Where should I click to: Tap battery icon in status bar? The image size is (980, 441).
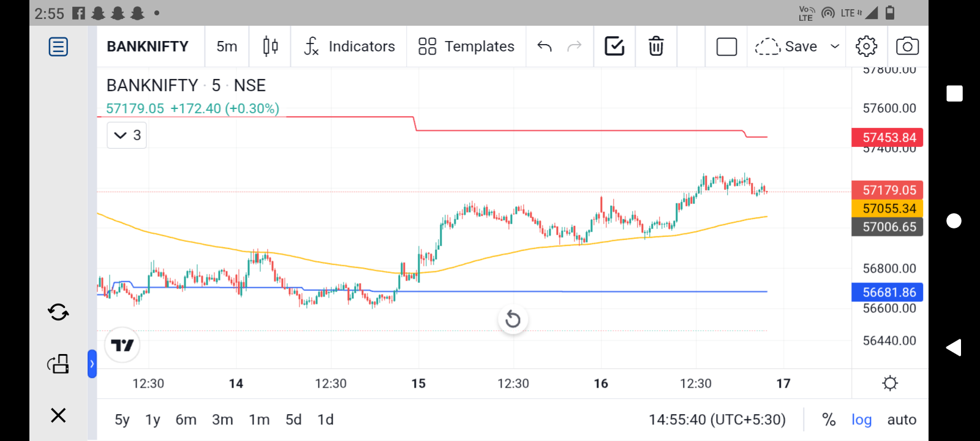click(890, 13)
